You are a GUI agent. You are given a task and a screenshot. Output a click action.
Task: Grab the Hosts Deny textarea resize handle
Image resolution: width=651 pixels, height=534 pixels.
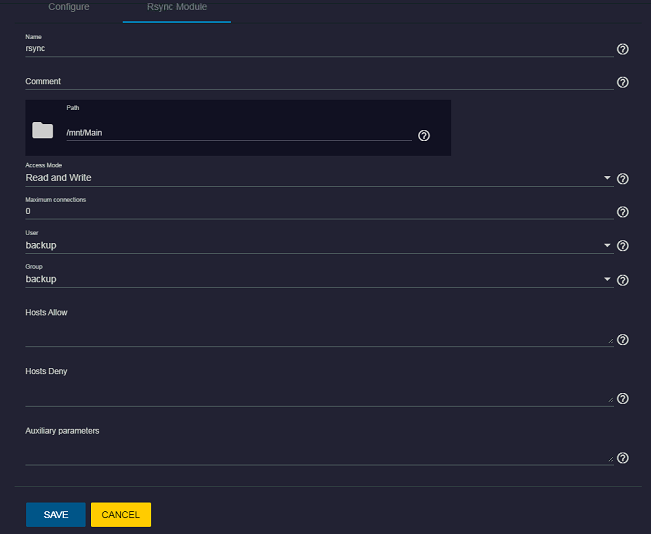point(610,399)
